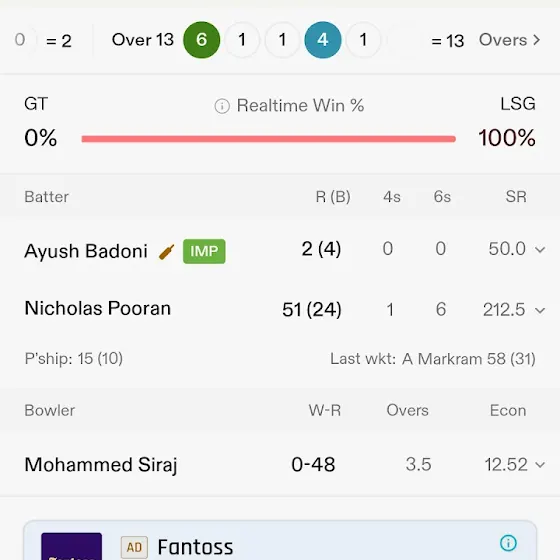The width and height of the screenshot is (560, 560).
Task: Open the Overs list link
Action: [510, 40]
